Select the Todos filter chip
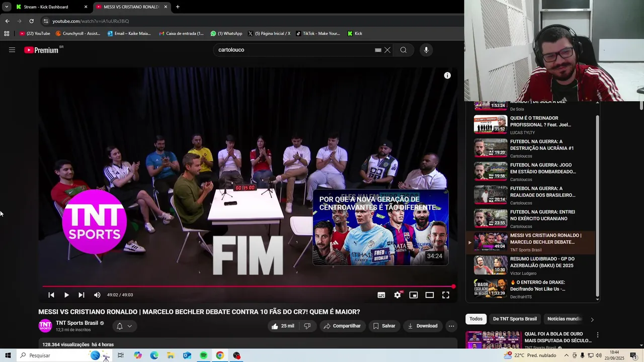Screen dimensions: 644x362 tap(476, 319)
